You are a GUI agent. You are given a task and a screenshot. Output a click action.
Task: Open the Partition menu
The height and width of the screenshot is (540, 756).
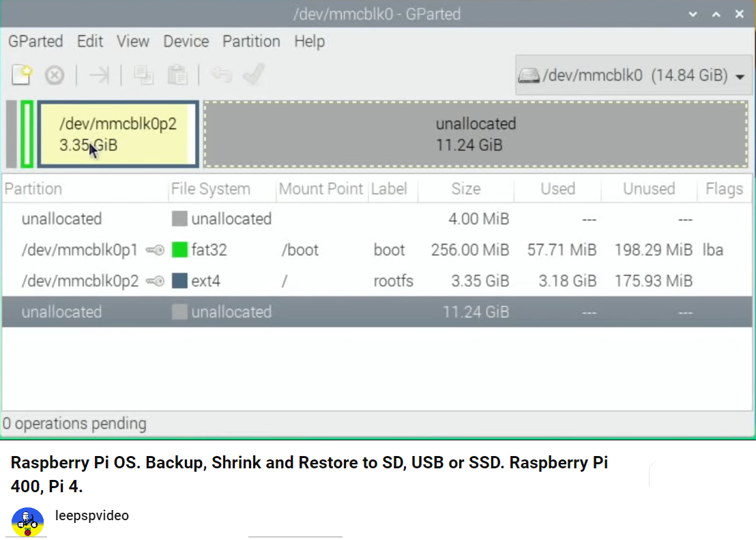pos(251,42)
